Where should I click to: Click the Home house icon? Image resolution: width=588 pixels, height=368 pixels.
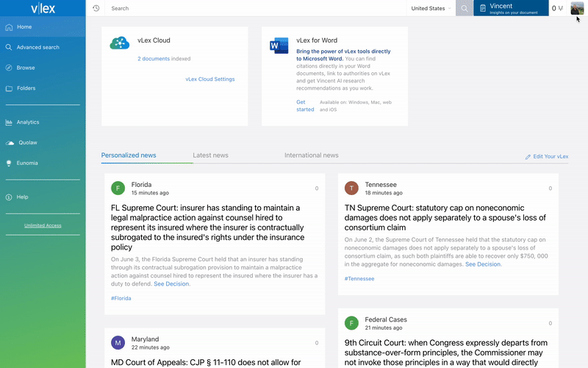coord(9,27)
